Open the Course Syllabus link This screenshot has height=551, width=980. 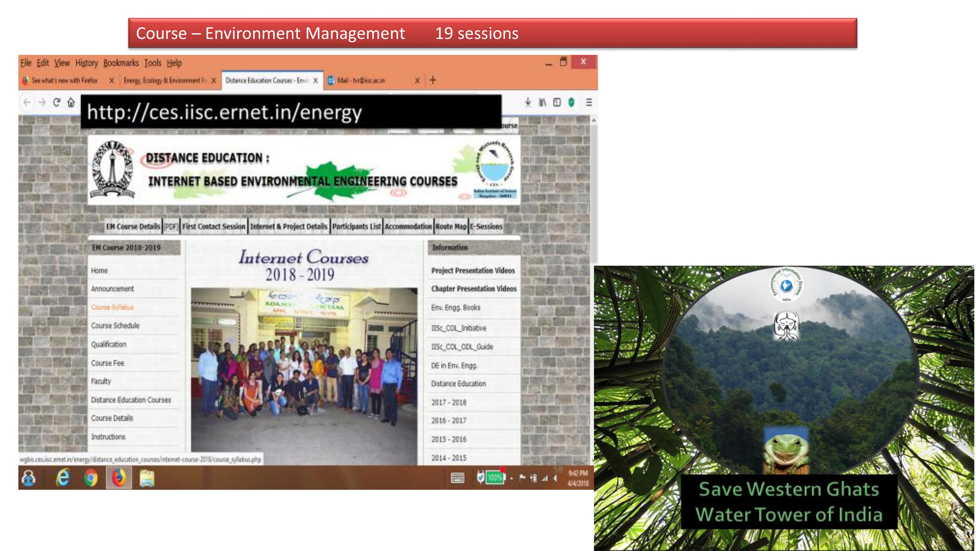click(x=112, y=307)
